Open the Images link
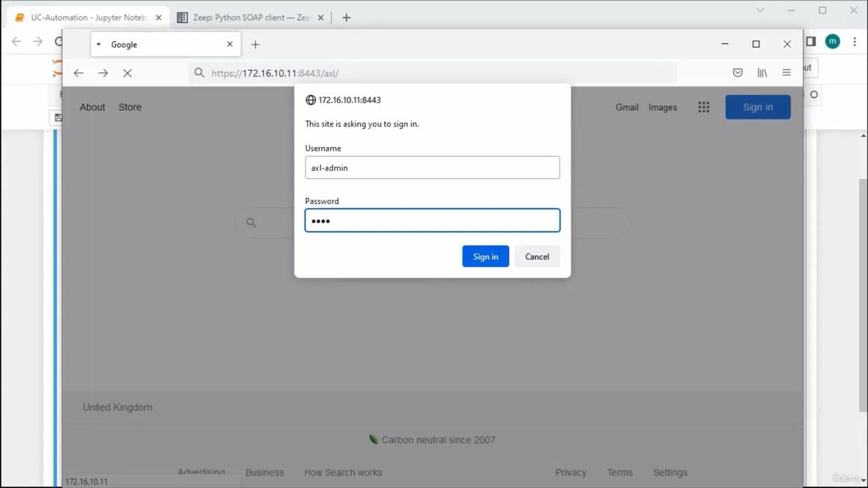Image resolution: width=868 pixels, height=488 pixels. pos(663,107)
